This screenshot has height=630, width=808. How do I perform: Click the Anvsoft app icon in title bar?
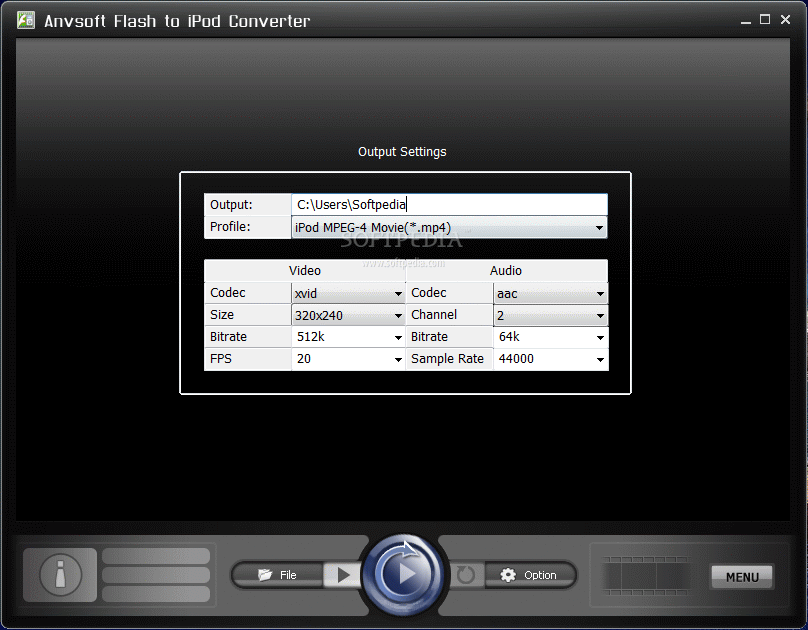click(26, 20)
